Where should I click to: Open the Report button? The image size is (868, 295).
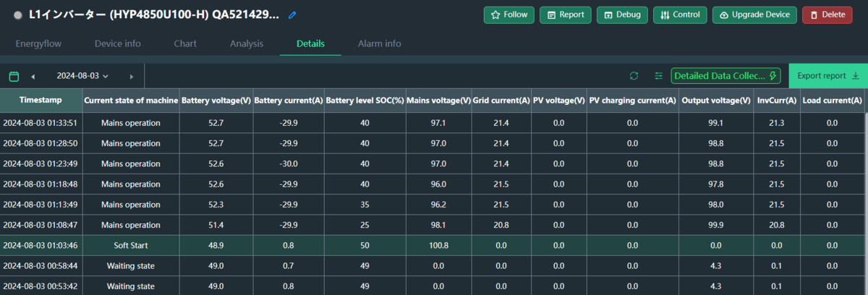pos(566,14)
